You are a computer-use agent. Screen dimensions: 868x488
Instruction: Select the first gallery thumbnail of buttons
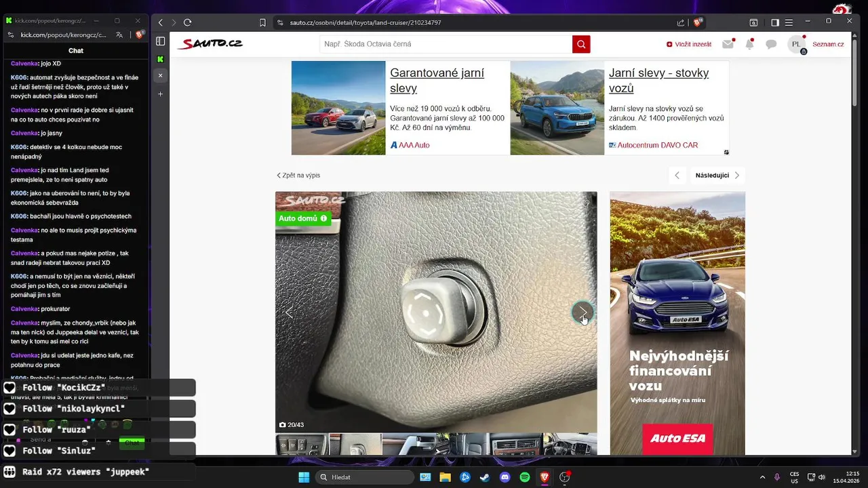[x=302, y=445]
